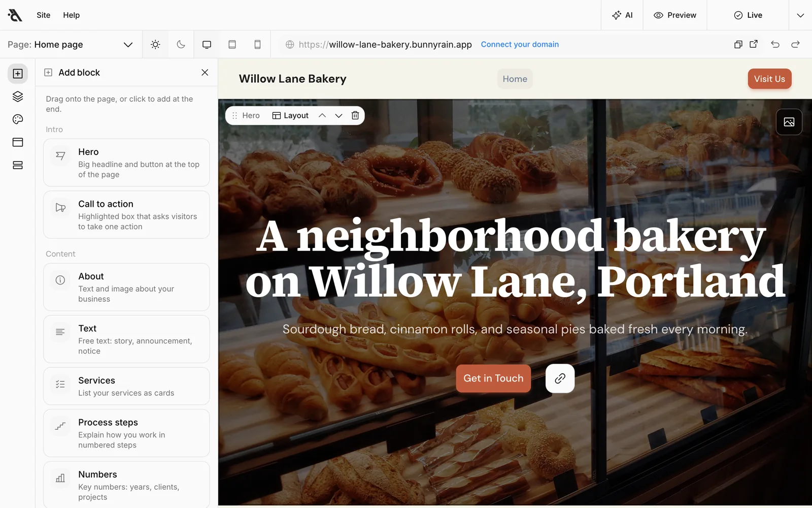Select mobile phone viewport preview

tap(257, 45)
